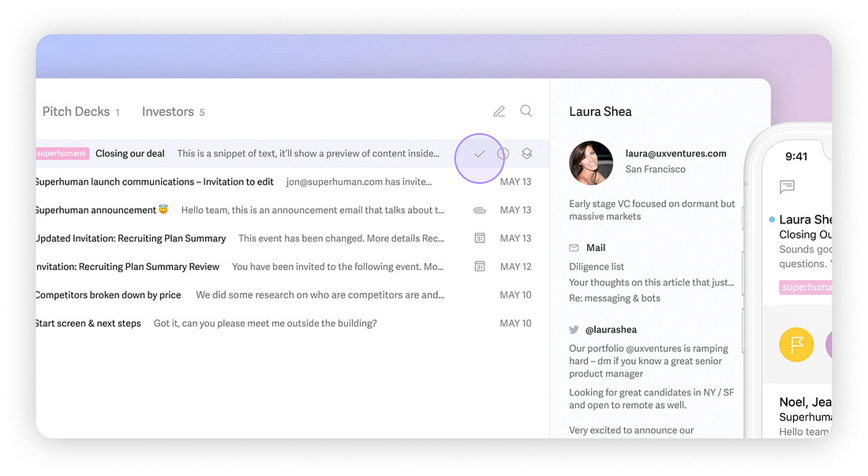The height and width of the screenshot is (476, 868).
Task: Click the Early stage VC bio text
Action: pos(652,210)
